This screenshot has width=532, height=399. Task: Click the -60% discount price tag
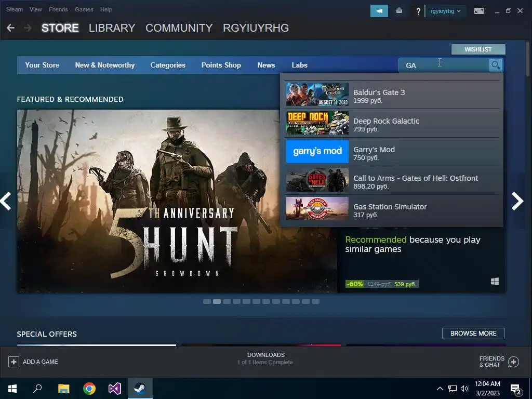tap(355, 284)
